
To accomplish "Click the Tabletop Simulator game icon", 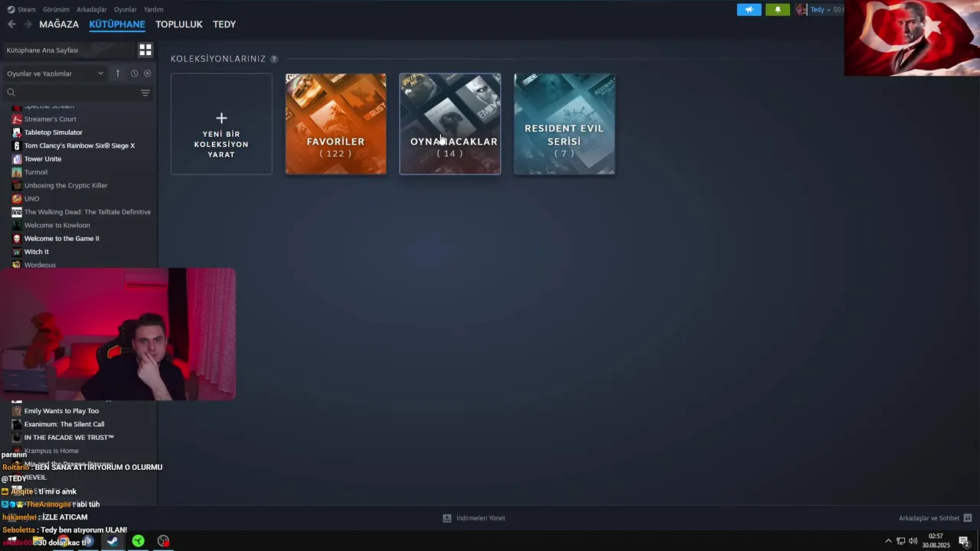I will click(x=17, y=132).
